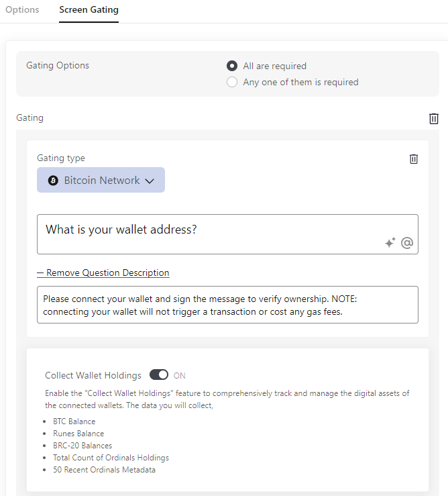
Task: Click the trash icon beside Gating type
Action: (x=414, y=159)
